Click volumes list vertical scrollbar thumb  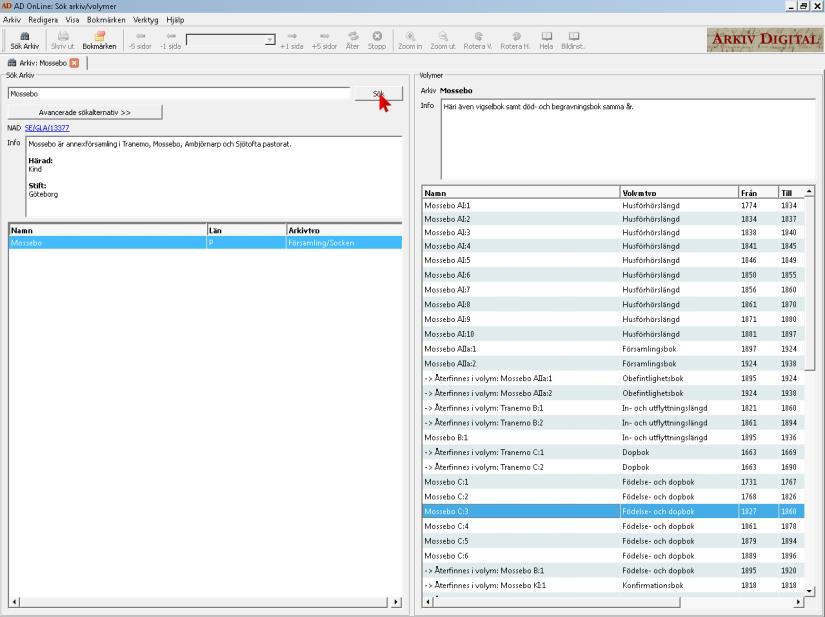click(x=810, y=284)
